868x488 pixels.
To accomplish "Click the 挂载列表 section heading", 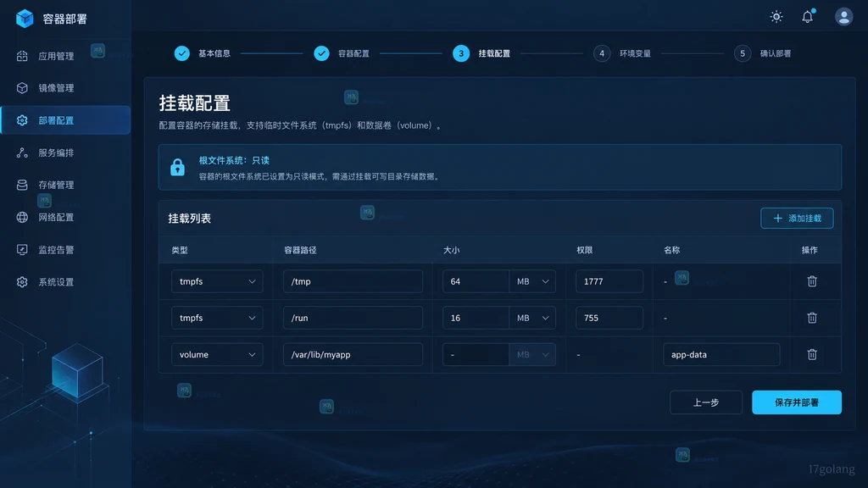I will click(x=189, y=218).
